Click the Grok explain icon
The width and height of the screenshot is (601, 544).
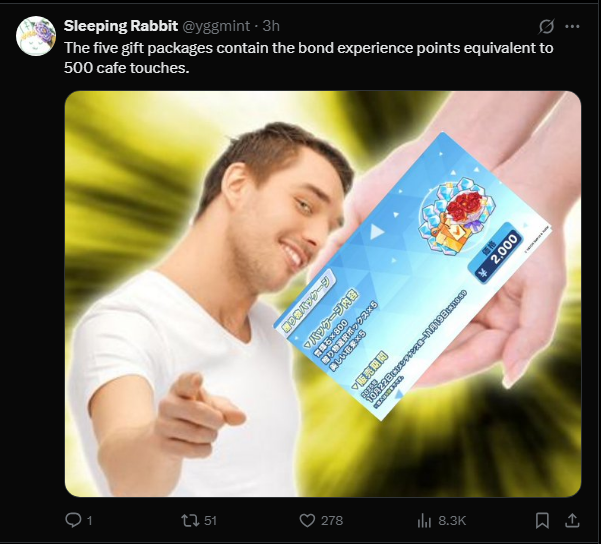[x=546, y=26]
